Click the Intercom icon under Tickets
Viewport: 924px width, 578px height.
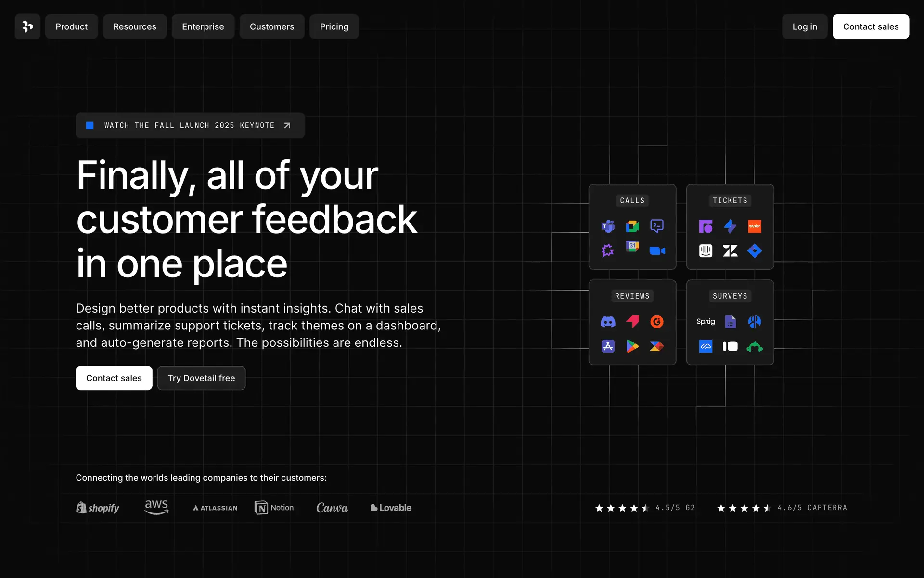[x=706, y=250]
